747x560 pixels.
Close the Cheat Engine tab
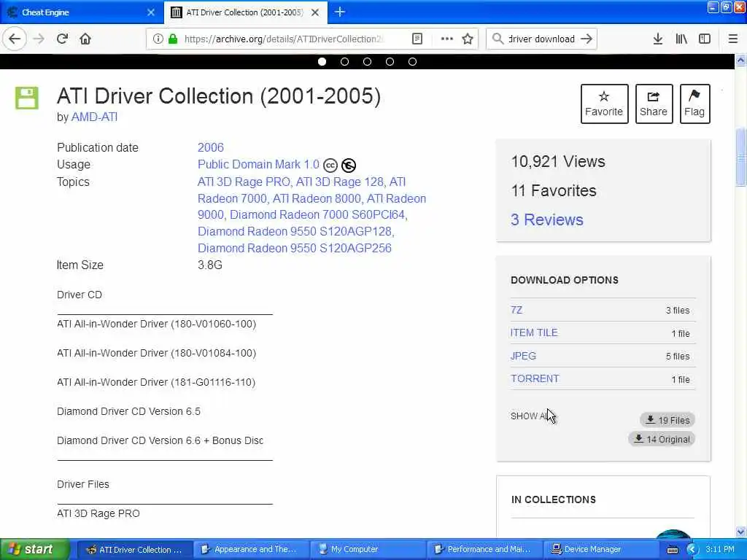pos(151,12)
